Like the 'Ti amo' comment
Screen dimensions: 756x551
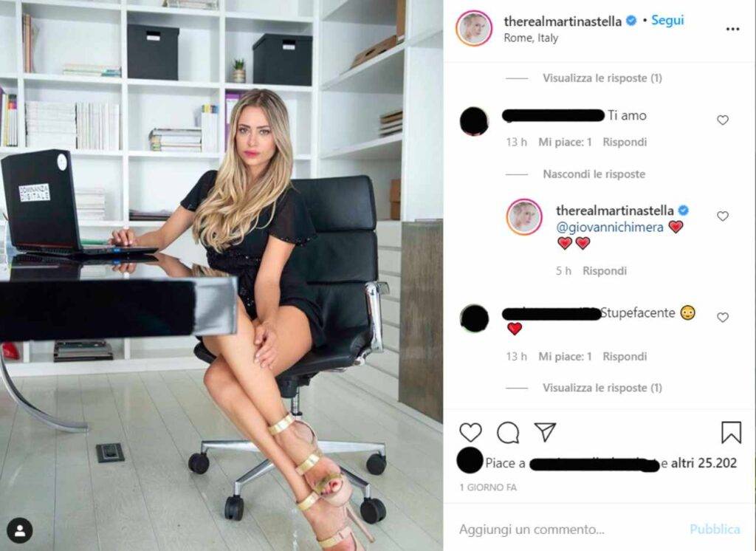tap(722, 120)
